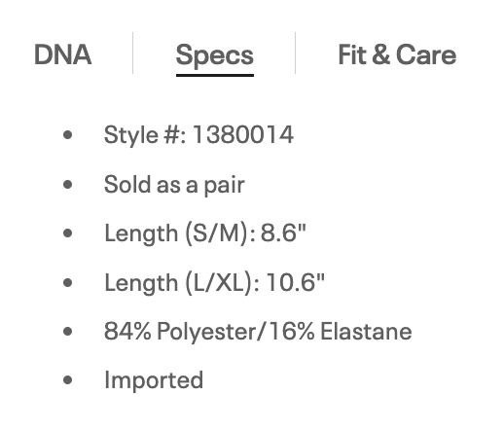The image size is (504, 430).
Task: Click the Imported list item
Action: click(154, 380)
